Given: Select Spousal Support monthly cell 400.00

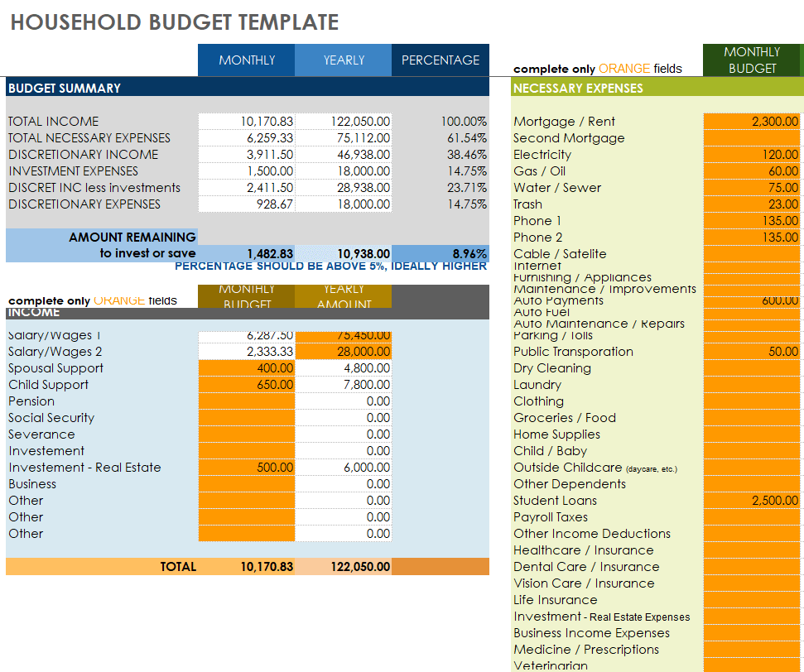Looking at the screenshot, I should pyautogui.click(x=247, y=368).
